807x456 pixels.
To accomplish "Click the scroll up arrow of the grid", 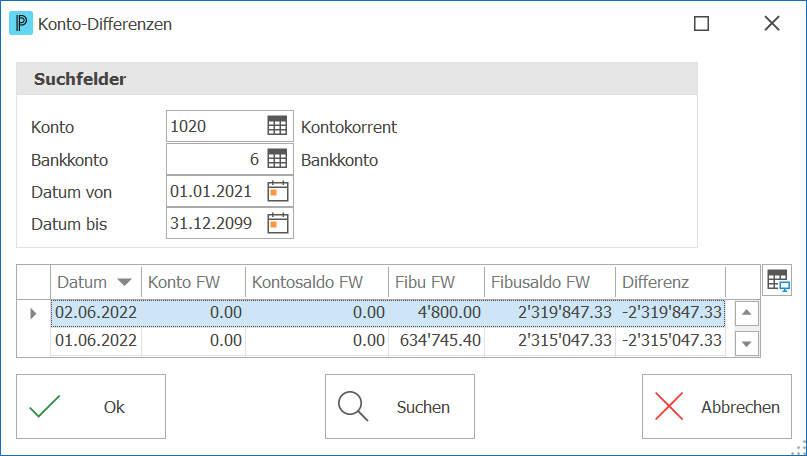I will (x=747, y=313).
